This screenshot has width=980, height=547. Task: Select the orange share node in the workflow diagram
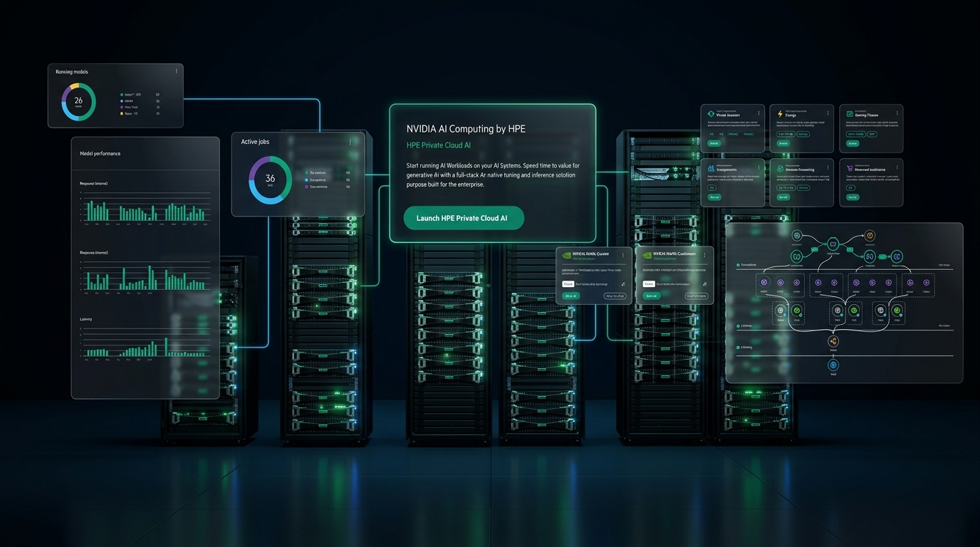click(x=833, y=341)
